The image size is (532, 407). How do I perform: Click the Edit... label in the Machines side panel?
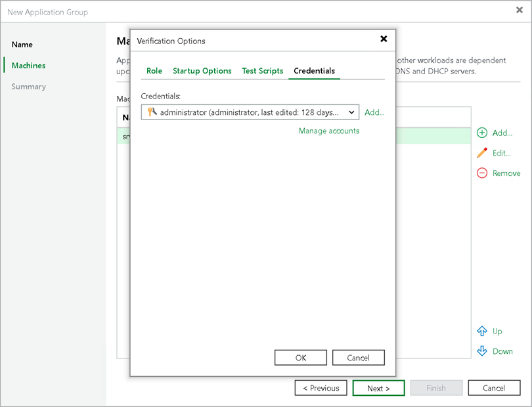(502, 153)
